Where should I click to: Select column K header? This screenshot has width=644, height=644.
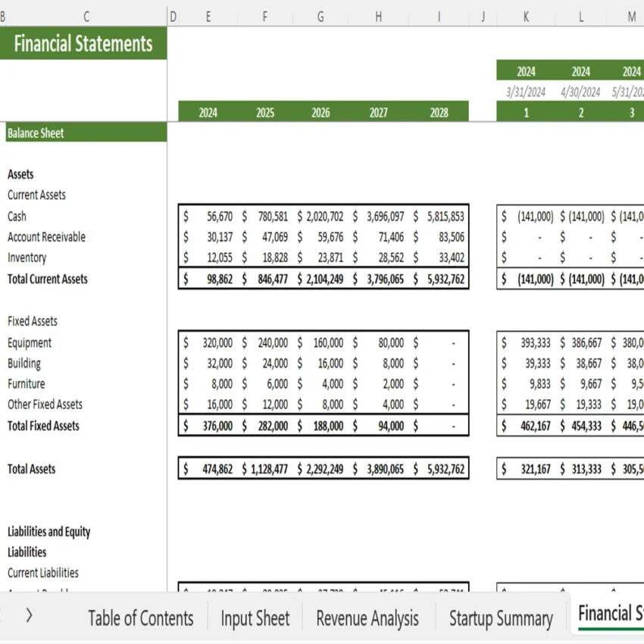tap(526, 15)
